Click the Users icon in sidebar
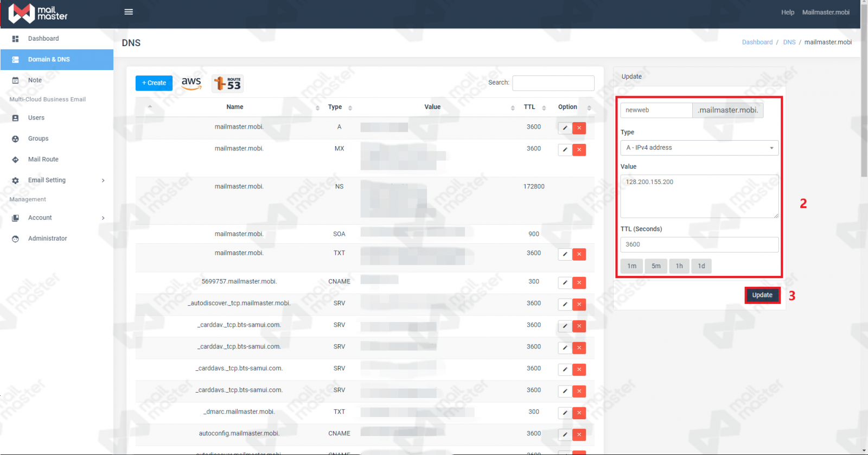Viewport: 868px width, 455px height. pyautogui.click(x=15, y=118)
